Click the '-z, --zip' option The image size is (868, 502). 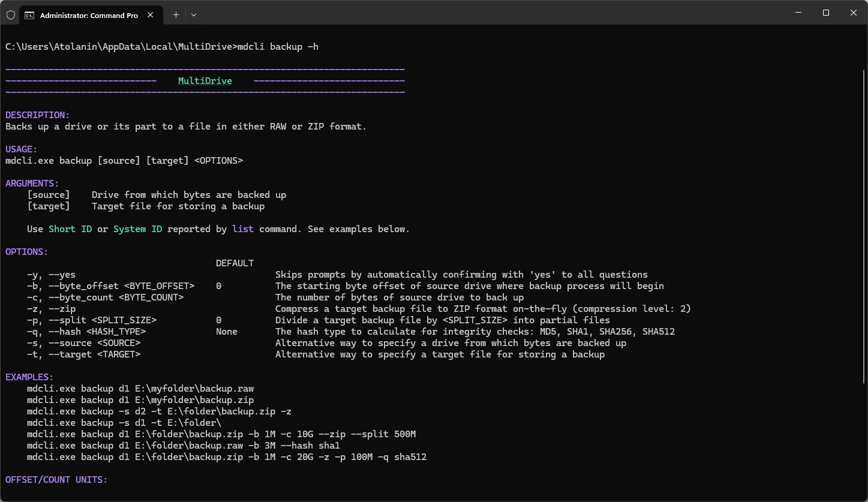[x=51, y=309]
